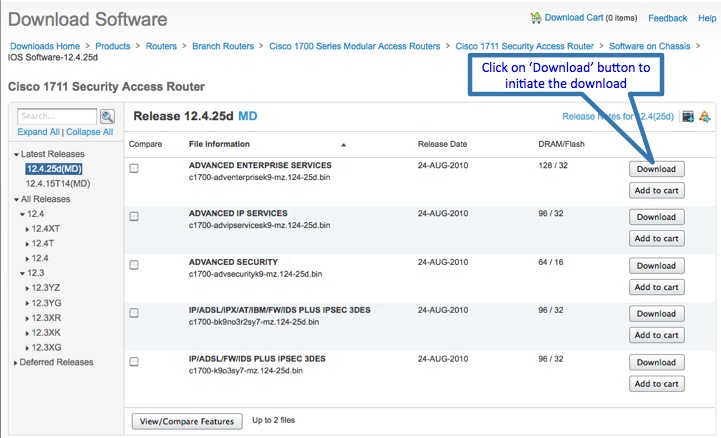Download the c1700-bk9no3r2sy7 image

657,313
